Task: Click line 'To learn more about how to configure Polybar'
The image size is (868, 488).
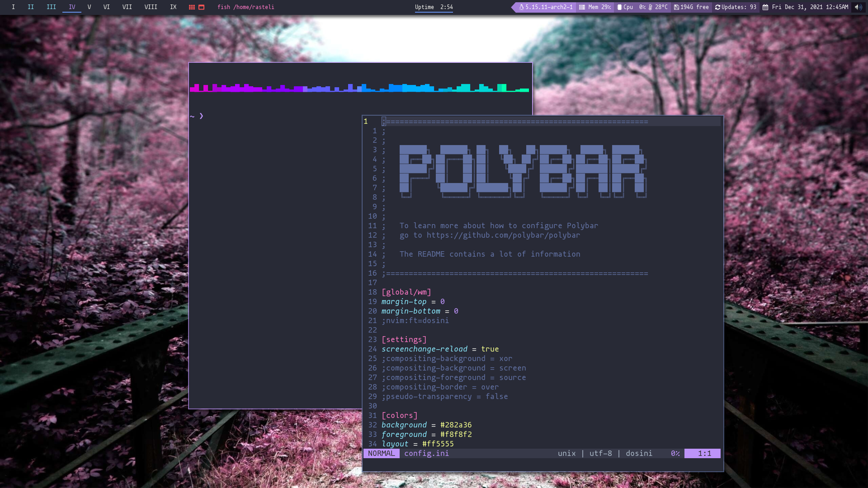Action: [499, 226]
